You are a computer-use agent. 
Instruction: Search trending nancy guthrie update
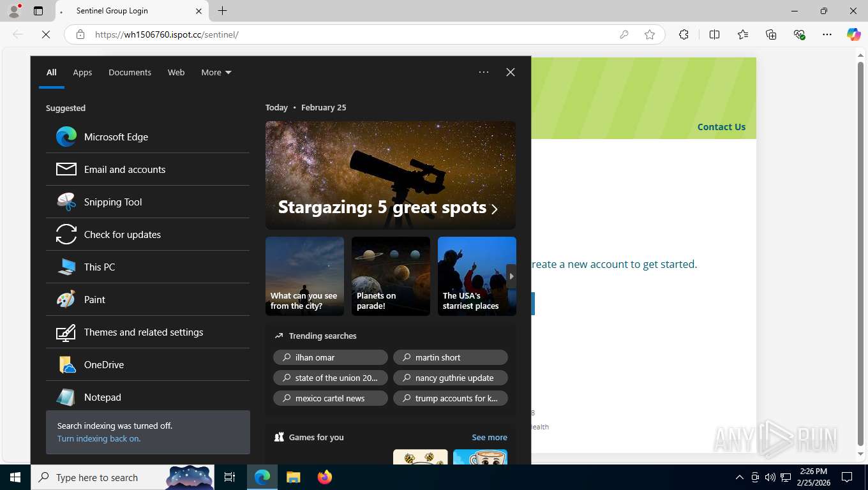coord(451,378)
